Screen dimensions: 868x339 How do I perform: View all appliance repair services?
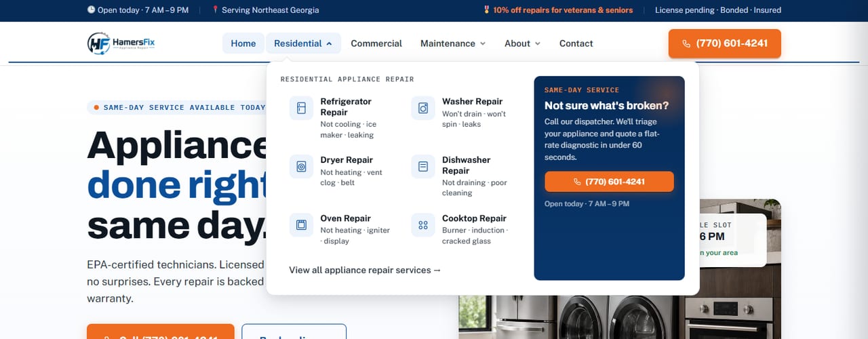[365, 270]
